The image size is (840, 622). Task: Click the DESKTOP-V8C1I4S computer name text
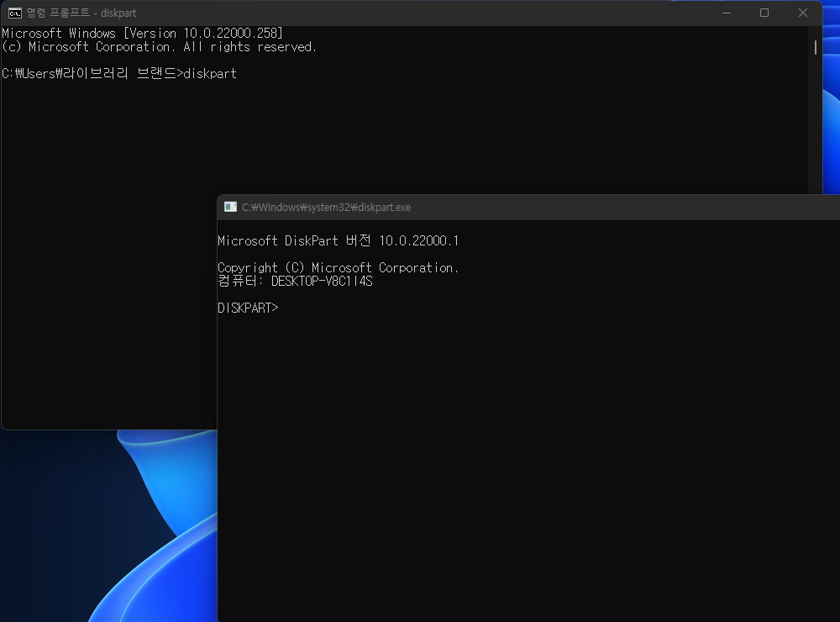322,281
